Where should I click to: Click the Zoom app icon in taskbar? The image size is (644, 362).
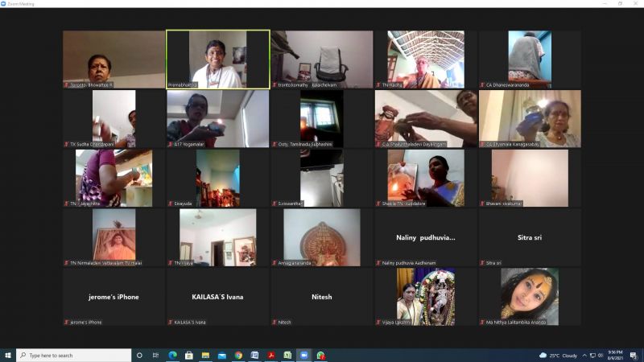(304, 355)
